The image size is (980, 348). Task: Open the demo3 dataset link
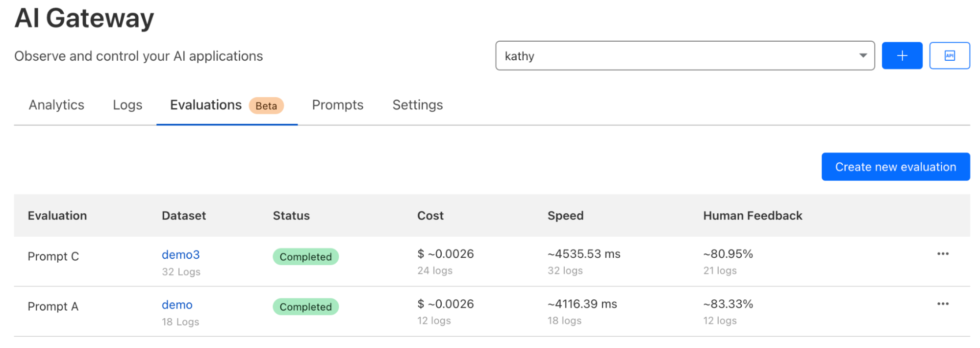click(180, 255)
